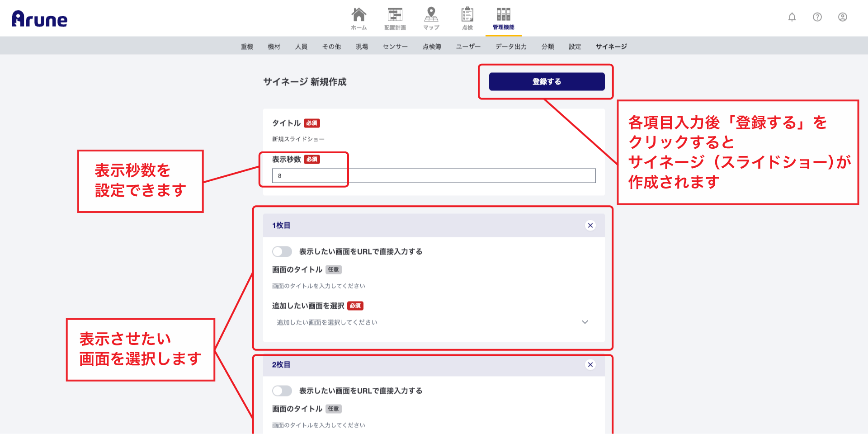868x434 pixels.
Task: Select その他 submenu tab
Action: click(x=332, y=47)
